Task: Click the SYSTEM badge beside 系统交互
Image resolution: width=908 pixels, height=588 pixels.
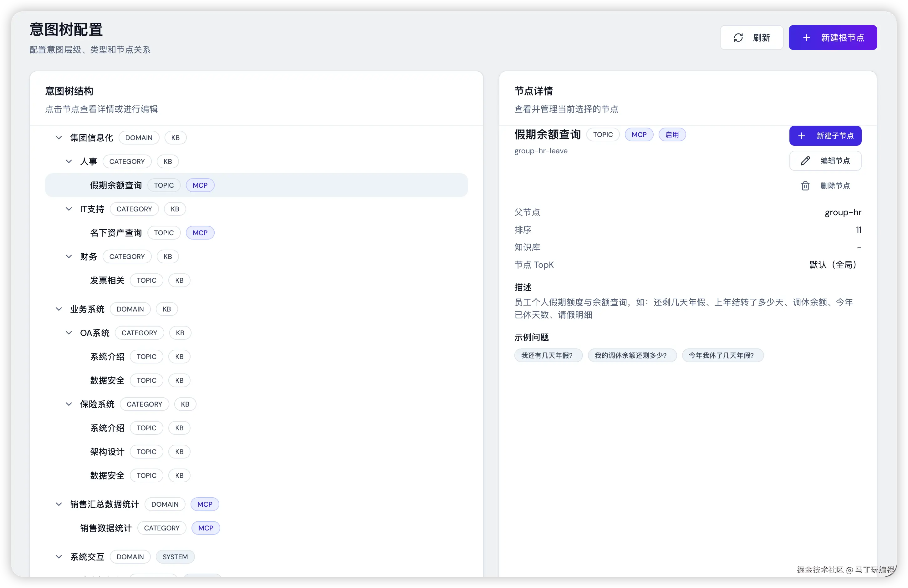Action: [x=175, y=557]
